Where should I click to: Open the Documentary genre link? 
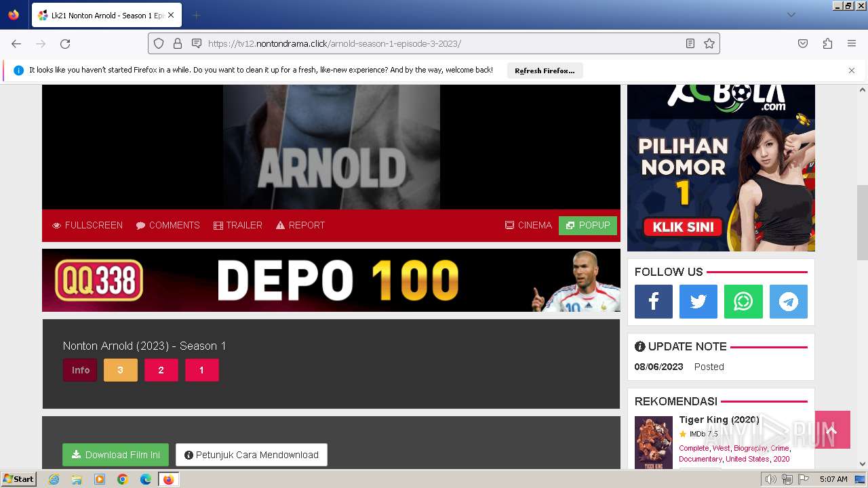click(701, 459)
